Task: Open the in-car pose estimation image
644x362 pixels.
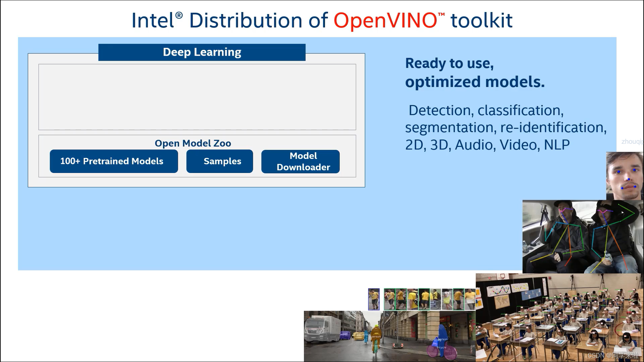Action: click(582, 237)
